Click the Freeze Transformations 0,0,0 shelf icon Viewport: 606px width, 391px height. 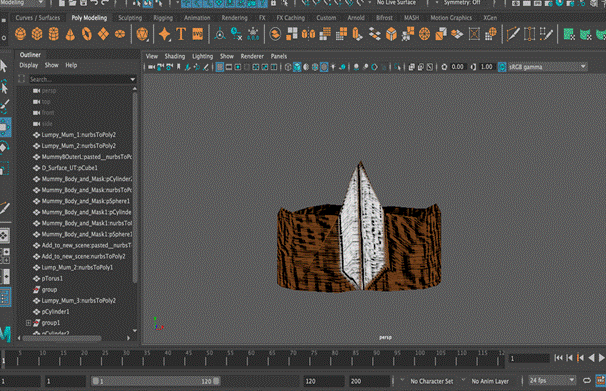pyautogui.click(x=253, y=34)
